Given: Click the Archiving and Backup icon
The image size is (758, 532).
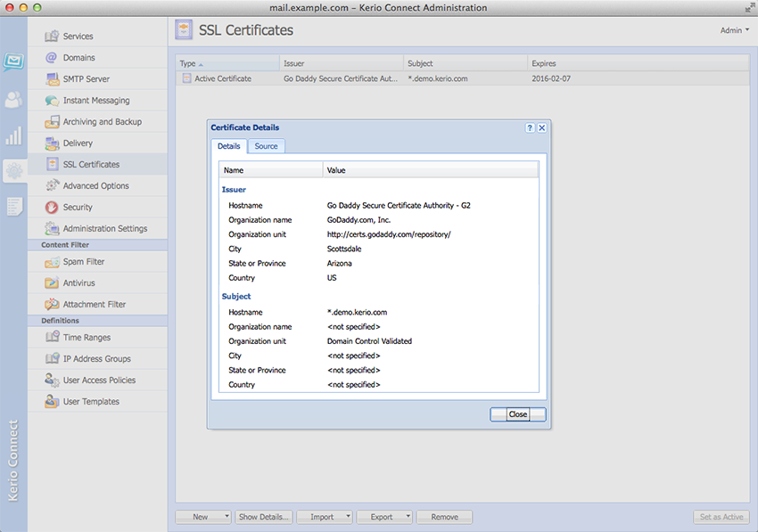Looking at the screenshot, I should click(x=52, y=122).
